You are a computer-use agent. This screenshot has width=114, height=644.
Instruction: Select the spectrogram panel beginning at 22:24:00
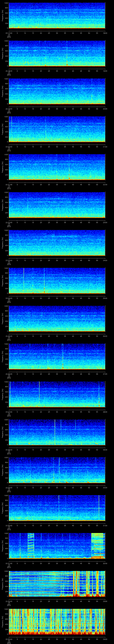57,281
